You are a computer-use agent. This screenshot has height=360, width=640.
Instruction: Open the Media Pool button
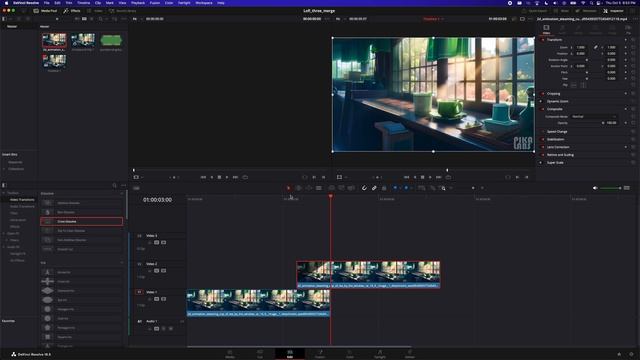[x=45, y=11]
